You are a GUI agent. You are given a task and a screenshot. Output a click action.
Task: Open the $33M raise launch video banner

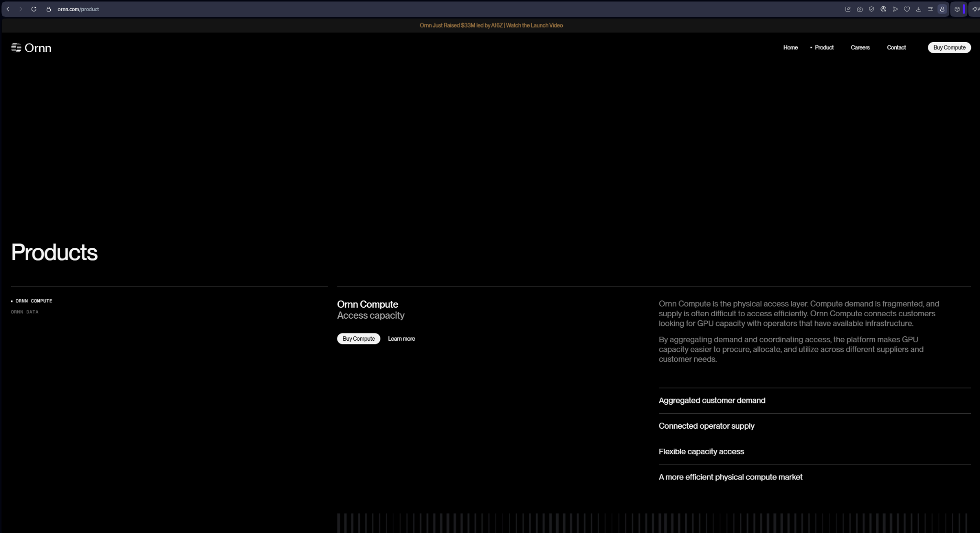(491, 25)
